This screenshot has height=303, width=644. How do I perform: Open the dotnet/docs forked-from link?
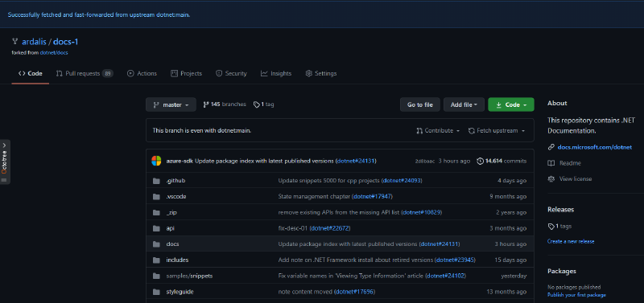[x=54, y=53]
